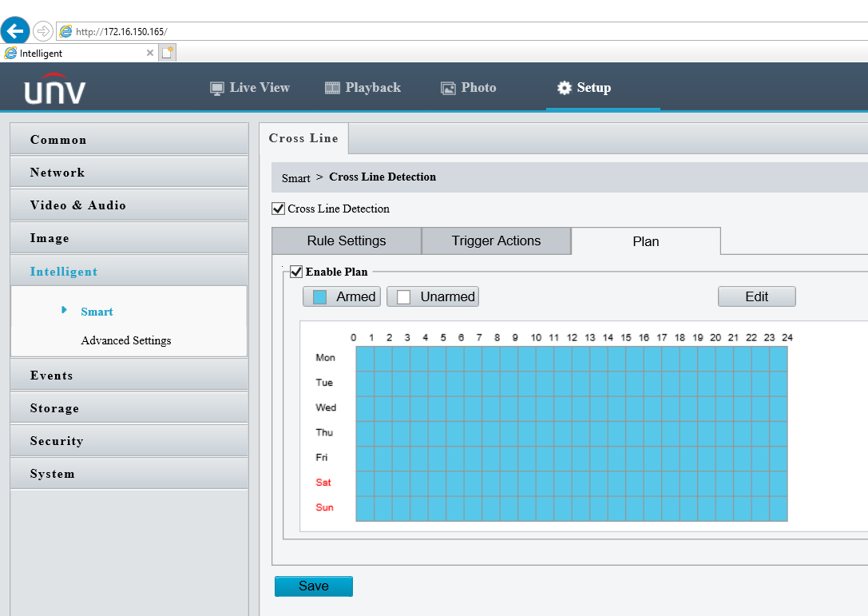This screenshot has width=868, height=616.
Task: Collapse the Intelligent settings section
Action: [129, 271]
